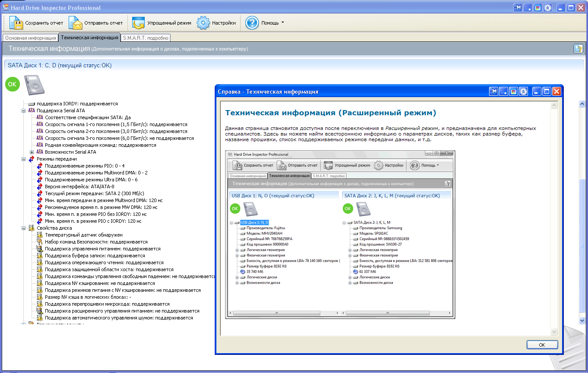Select Текущий режим передачи: SATA 2 tree item
The image size is (588, 373).
click(94, 193)
